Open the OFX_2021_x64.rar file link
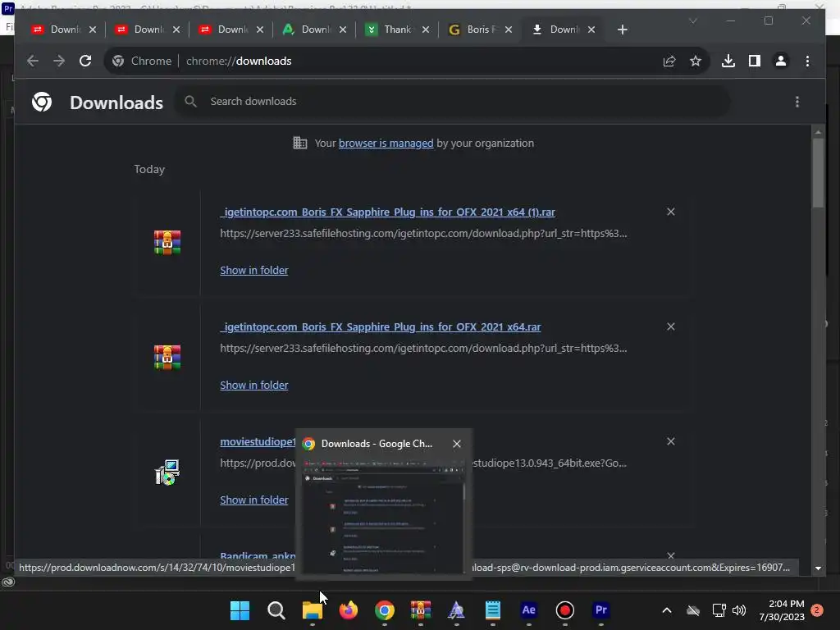Viewport: 840px width, 630px height. (381, 326)
